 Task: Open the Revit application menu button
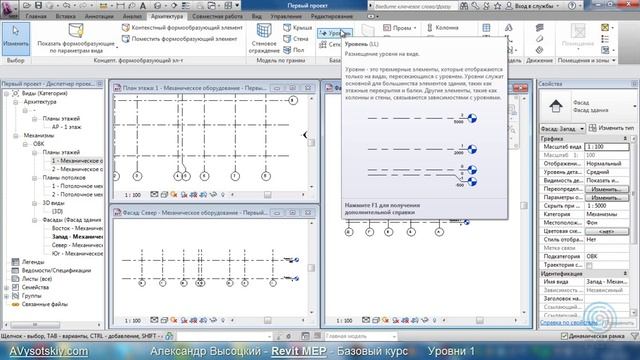point(9,9)
